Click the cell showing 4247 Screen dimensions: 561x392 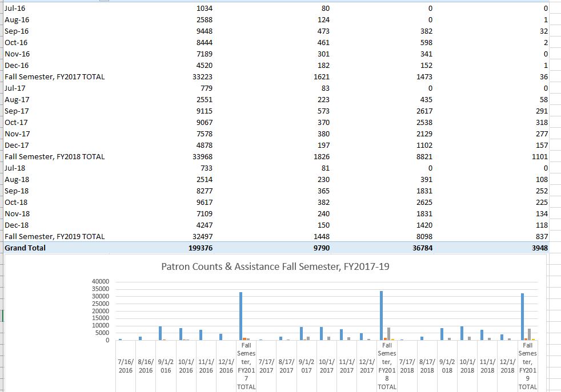click(205, 225)
